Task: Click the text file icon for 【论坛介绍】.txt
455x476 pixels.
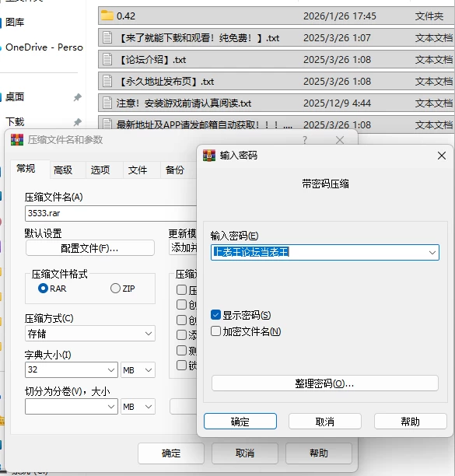Action: 107,59
